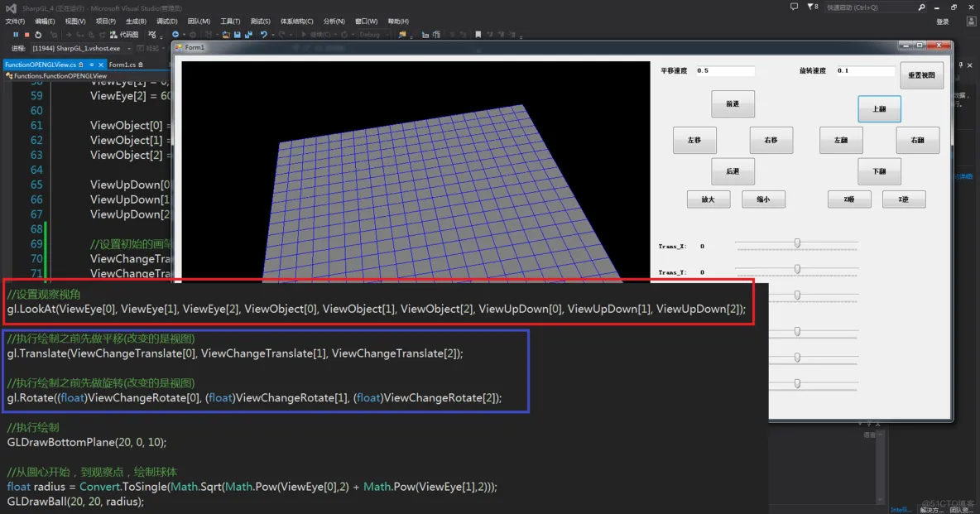Click the Visual Studio logo icon
980x514 pixels.
pos(12,8)
